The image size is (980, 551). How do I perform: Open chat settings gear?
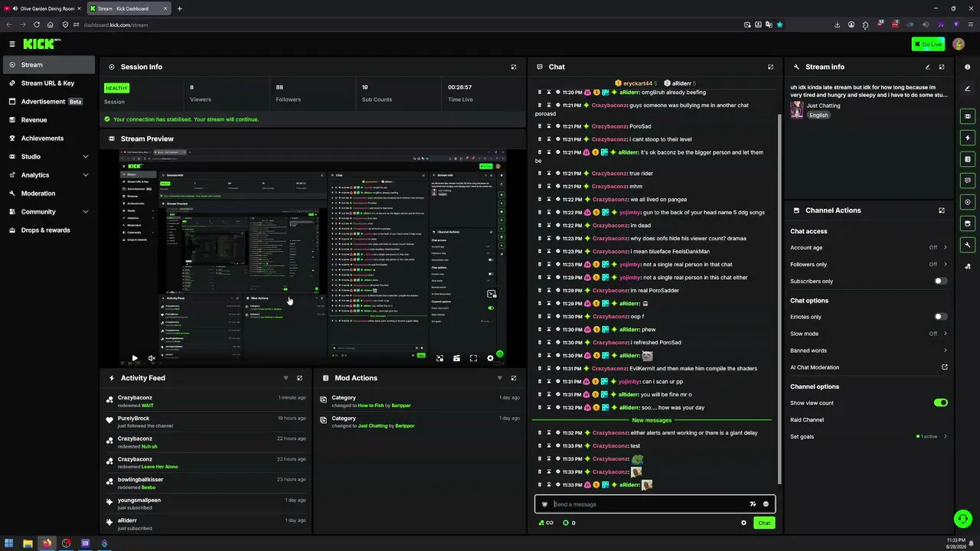743,523
